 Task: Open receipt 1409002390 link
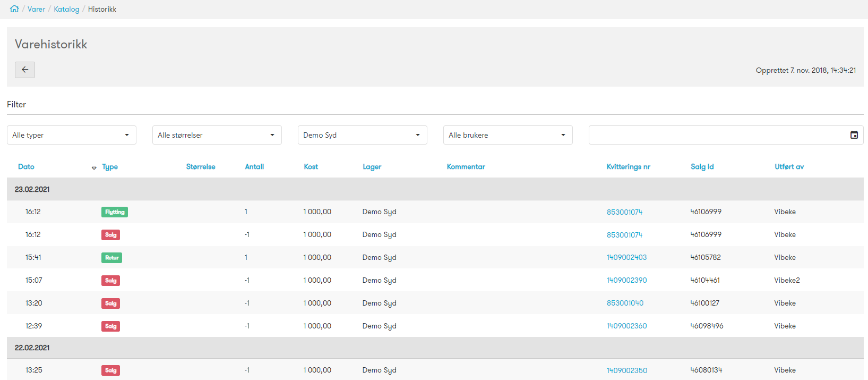tap(626, 280)
